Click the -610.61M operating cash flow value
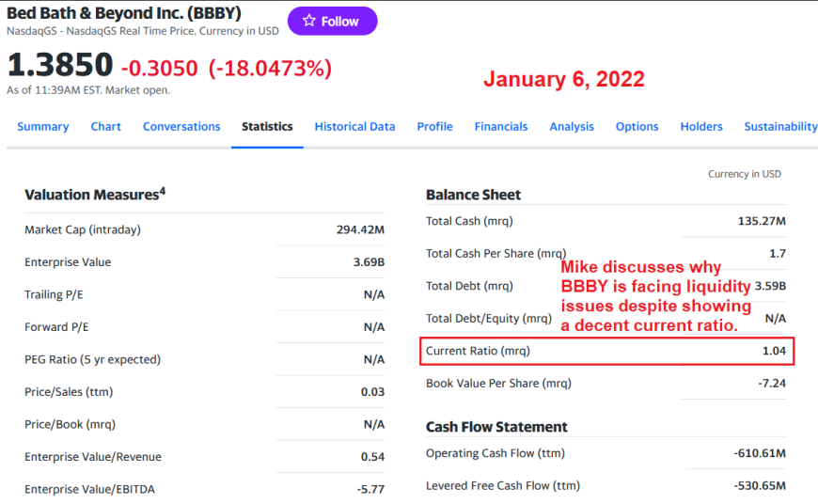This screenshot has height=504, width=818. tap(760, 453)
